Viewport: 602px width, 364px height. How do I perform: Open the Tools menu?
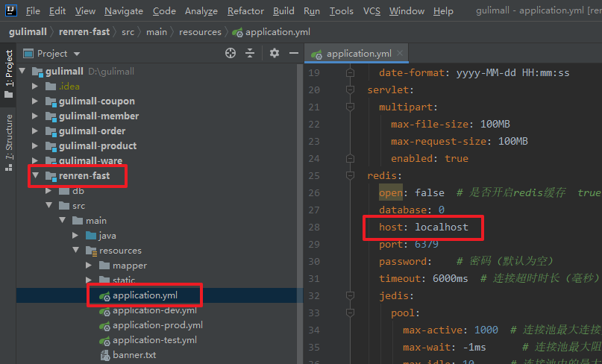click(342, 11)
